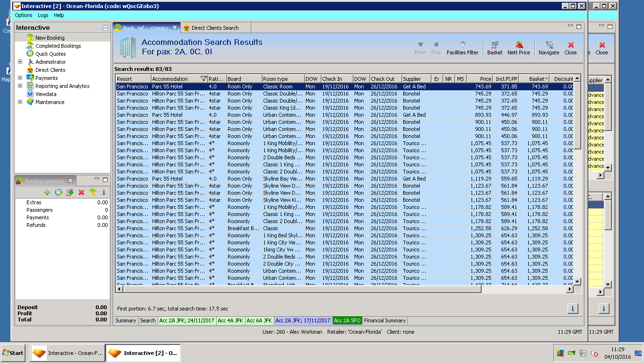This screenshot has height=363, width=644.
Task: Open the Accommodation column filter dropdown
Action: click(203, 79)
